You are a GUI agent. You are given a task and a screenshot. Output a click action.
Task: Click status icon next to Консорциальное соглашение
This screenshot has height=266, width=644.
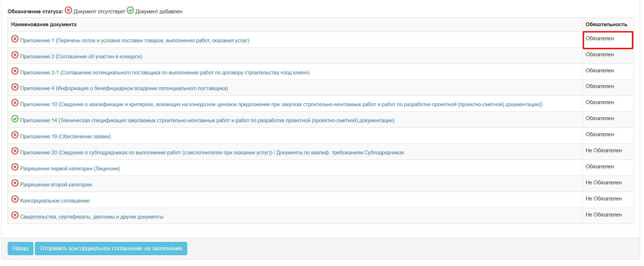[15, 199]
